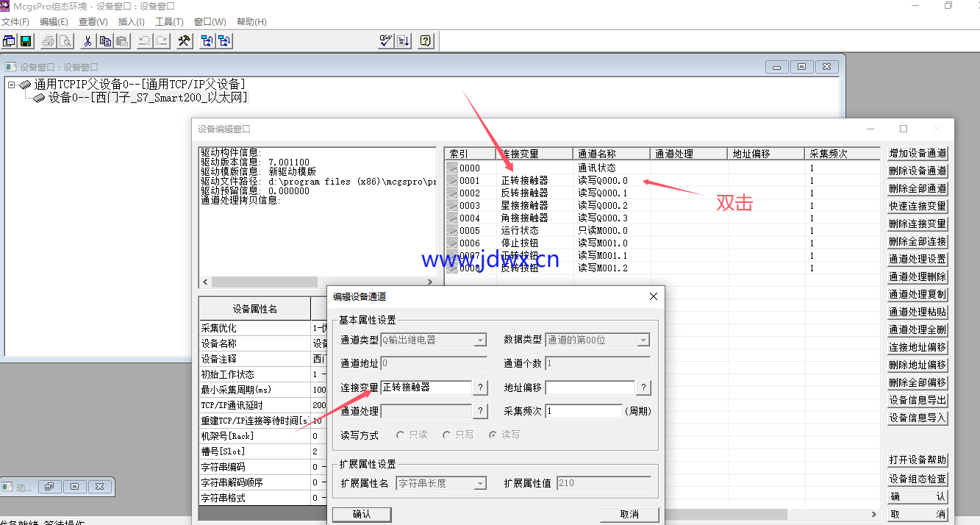Click the channel icon of row 0004
Image resolution: width=980 pixels, height=525 pixels.
(453, 218)
